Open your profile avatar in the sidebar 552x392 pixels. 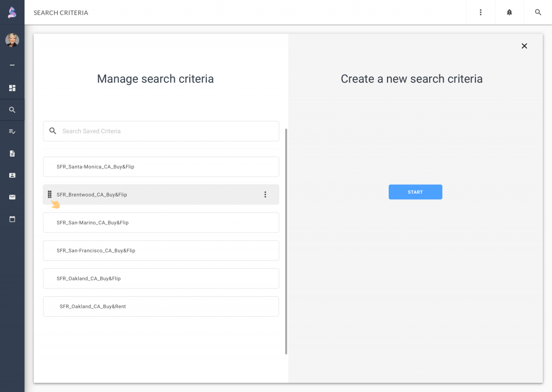pyautogui.click(x=12, y=40)
